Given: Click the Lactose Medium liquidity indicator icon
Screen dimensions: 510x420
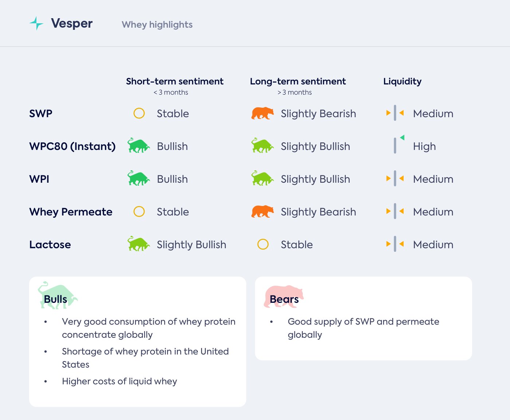Looking at the screenshot, I should pos(395,244).
